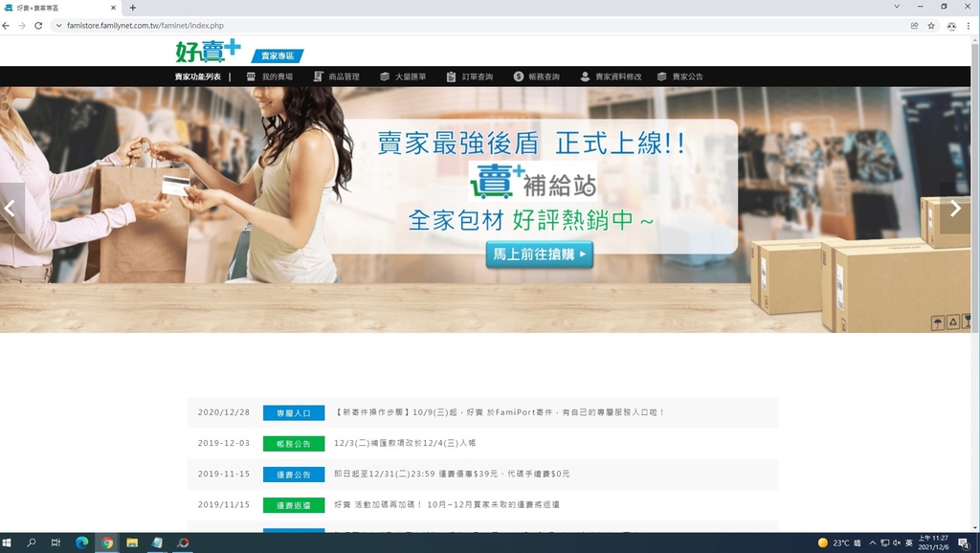The image size is (980, 553).
Task: Switch to Chrome in the taskbar
Action: pos(107,543)
